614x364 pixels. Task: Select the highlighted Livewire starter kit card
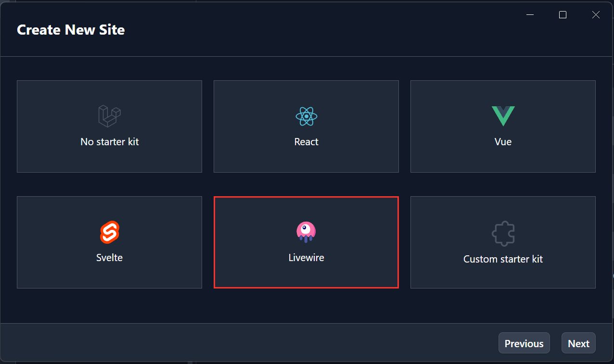[306, 242]
